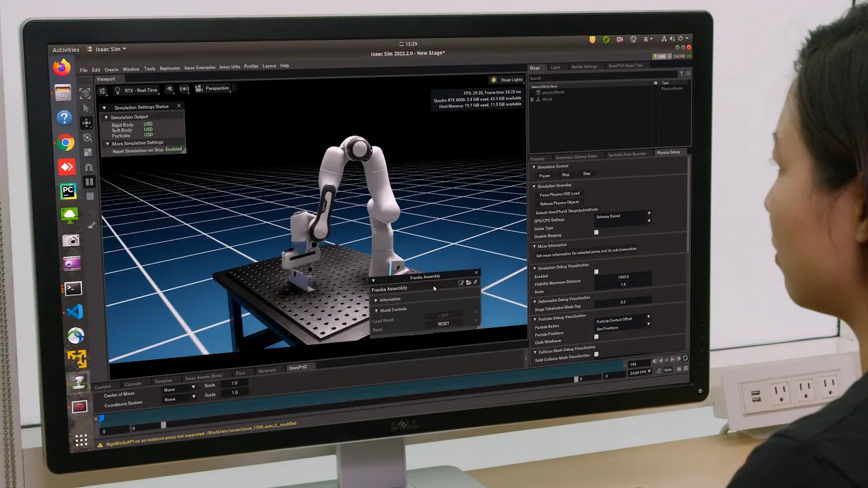Open the folder icon in Franka Assembly

coord(469,282)
